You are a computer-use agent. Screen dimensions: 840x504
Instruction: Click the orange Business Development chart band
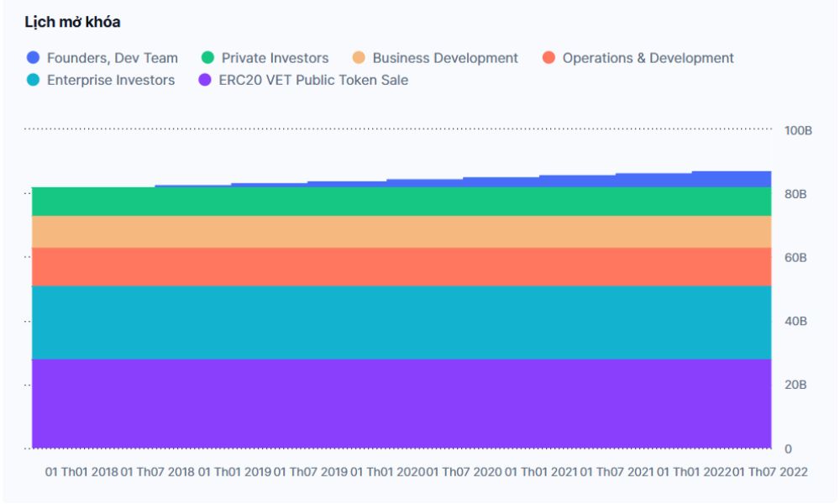[x=402, y=231]
